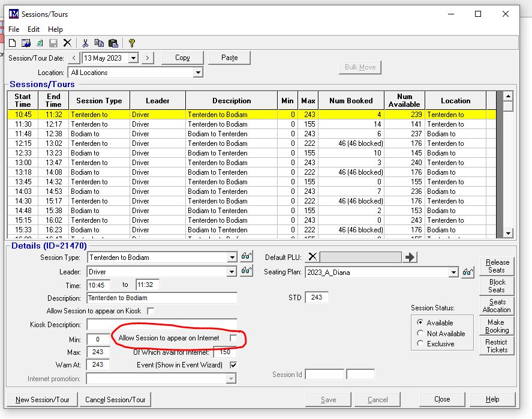Tick Allow Session to appear on Internet
Image resolution: width=532 pixels, height=419 pixels.
point(233,338)
